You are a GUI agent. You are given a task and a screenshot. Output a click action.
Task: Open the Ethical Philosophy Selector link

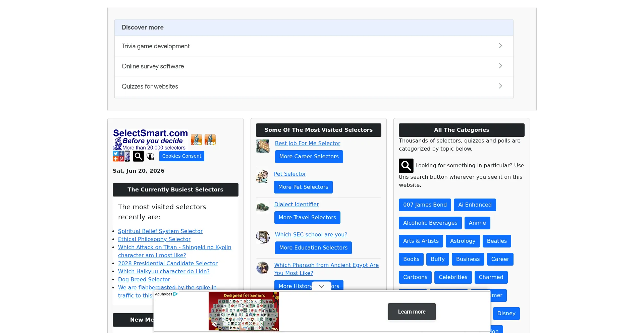coord(154,239)
